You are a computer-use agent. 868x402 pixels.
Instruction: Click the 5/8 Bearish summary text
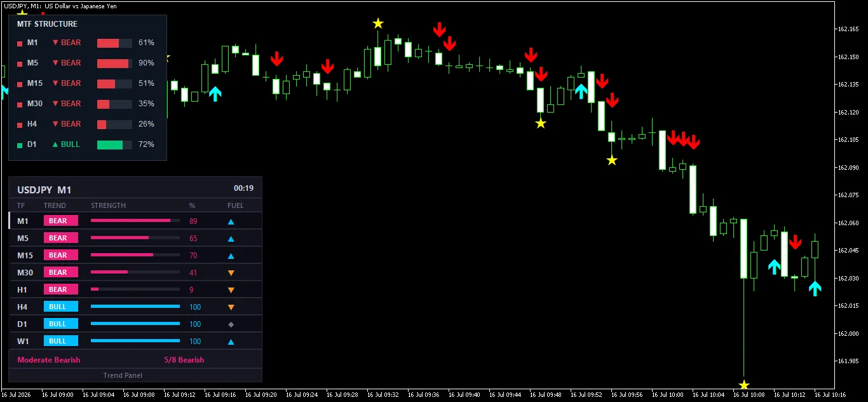pyautogui.click(x=184, y=360)
